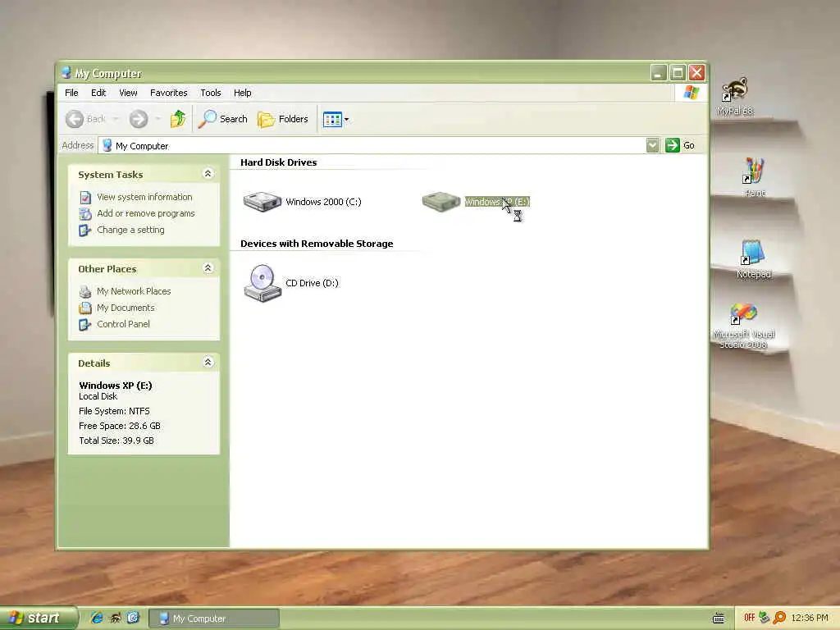Select the Windows XP (E:) drive icon
Screen dimensions: 840x630
coord(441,202)
